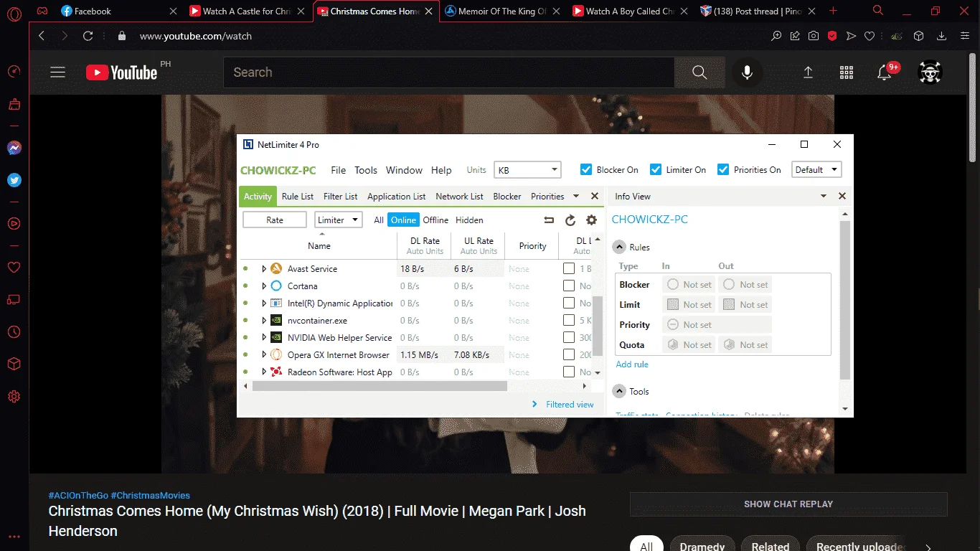Open the Limiter dropdown beside Rate
This screenshot has width=980, height=551.
339,220
